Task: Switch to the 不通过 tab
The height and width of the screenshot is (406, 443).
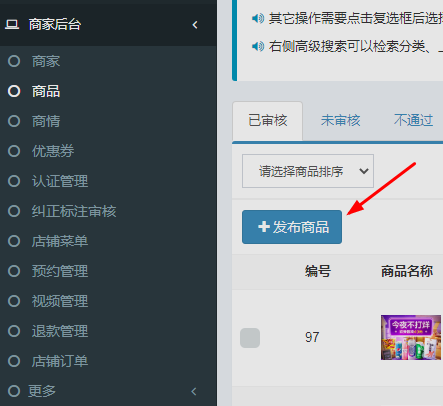Action: pos(413,120)
